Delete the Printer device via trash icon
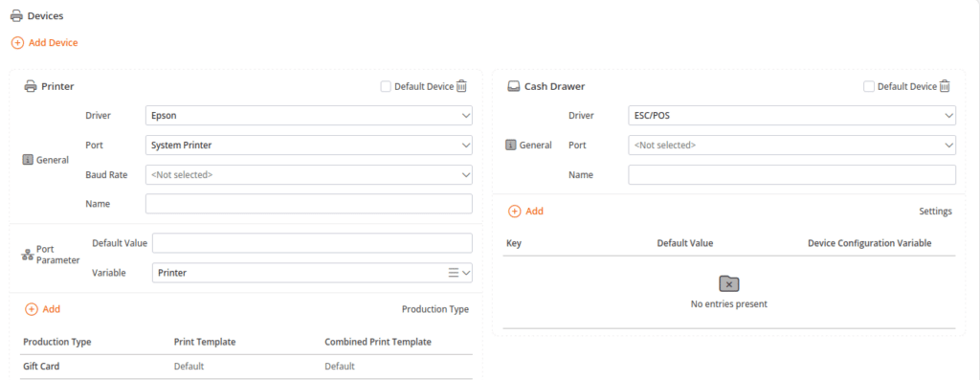980x380 pixels. [x=461, y=86]
